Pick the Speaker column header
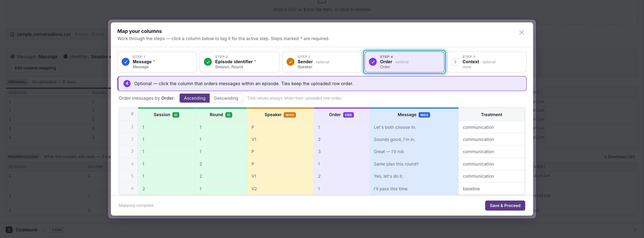The width and height of the screenshot is (644, 238). coord(280,115)
